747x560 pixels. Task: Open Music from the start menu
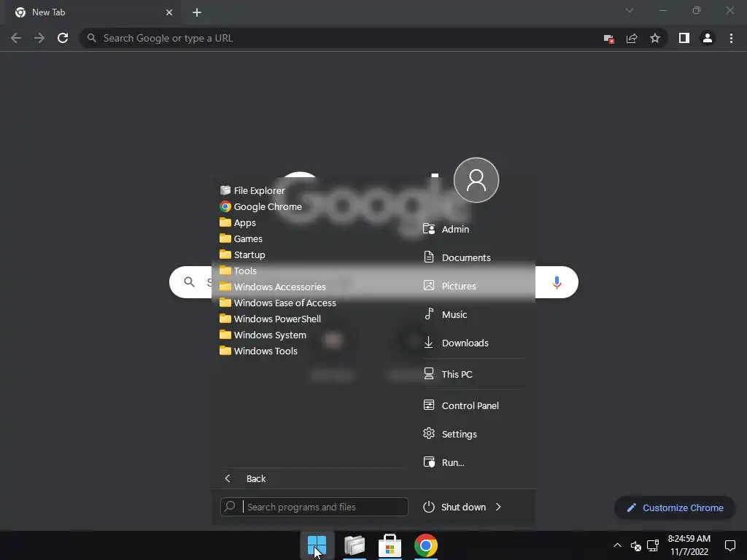coord(445,314)
